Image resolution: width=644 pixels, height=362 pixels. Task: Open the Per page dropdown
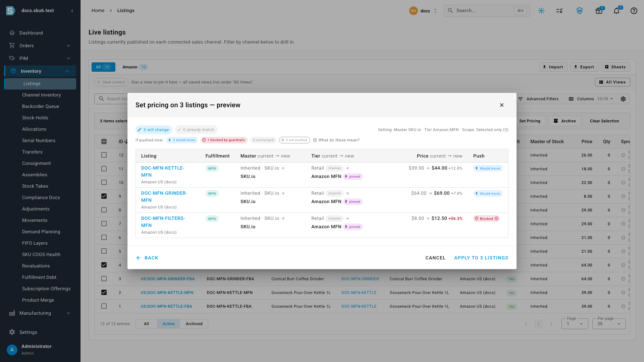coord(609,324)
